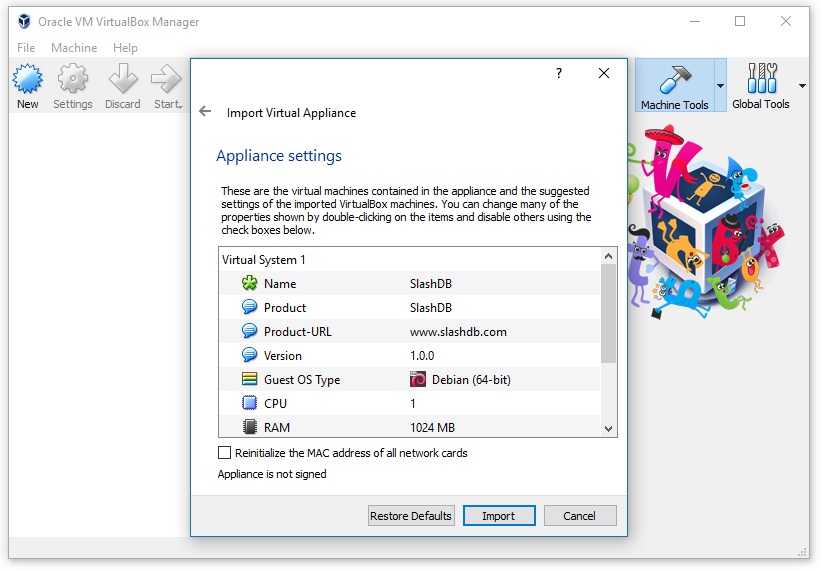Click the help question mark button

559,73
